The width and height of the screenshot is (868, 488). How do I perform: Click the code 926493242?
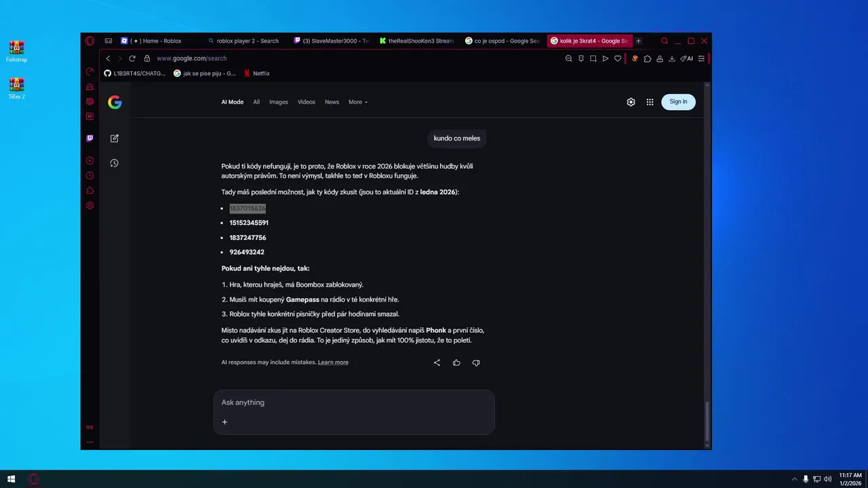tap(247, 252)
